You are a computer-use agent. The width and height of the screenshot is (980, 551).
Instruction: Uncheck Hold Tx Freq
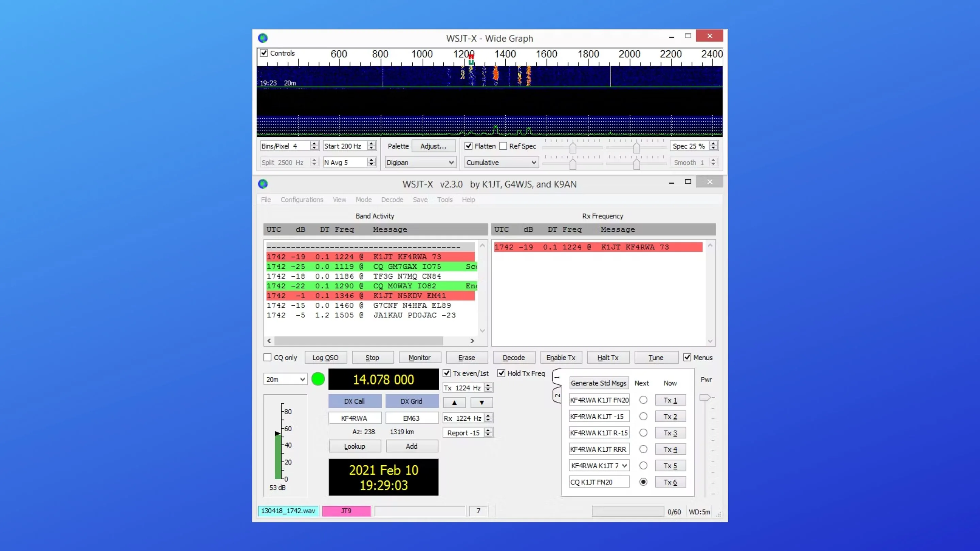502,373
